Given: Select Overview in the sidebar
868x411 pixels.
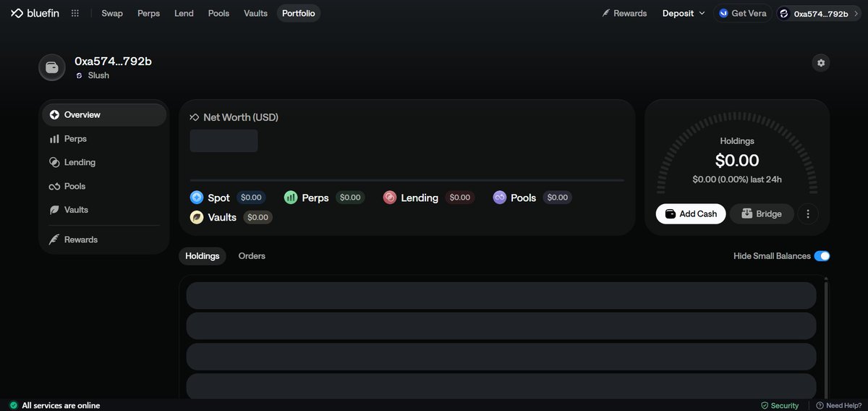Looking at the screenshot, I should pyautogui.click(x=104, y=114).
